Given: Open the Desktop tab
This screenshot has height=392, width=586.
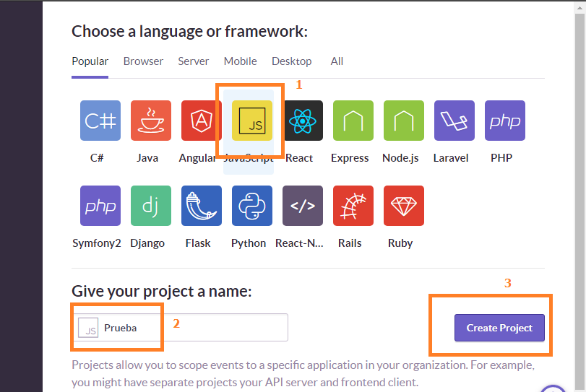Looking at the screenshot, I should tap(291, 61).
